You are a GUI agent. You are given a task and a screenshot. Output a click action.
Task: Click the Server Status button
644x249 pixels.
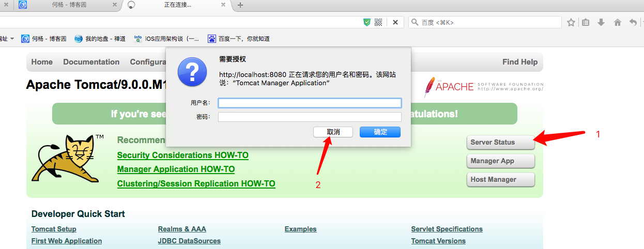500,142
